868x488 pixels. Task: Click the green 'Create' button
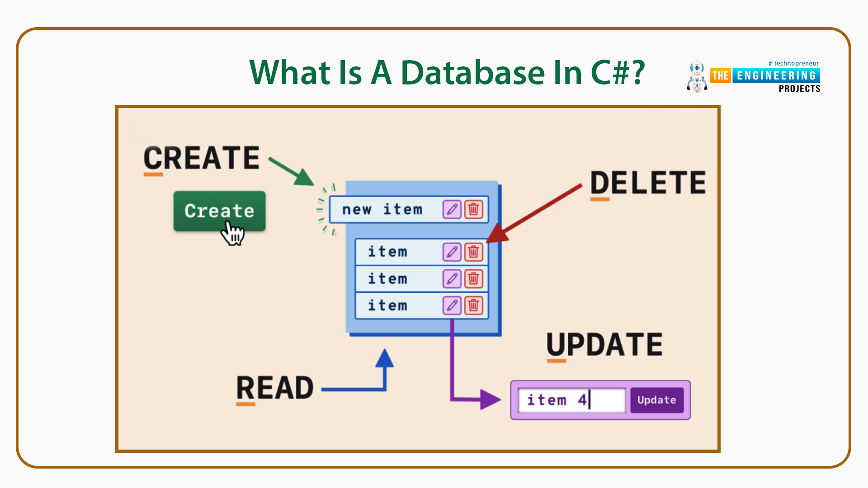pyautogui.click(x=220, y=211)
